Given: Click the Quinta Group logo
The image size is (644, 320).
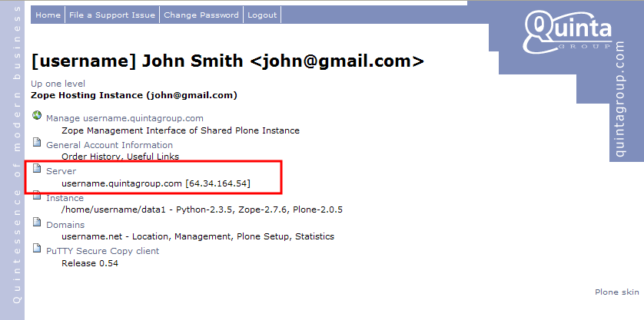Looking at the screenshot, I should pyautogui.click(x=568, y=31).
